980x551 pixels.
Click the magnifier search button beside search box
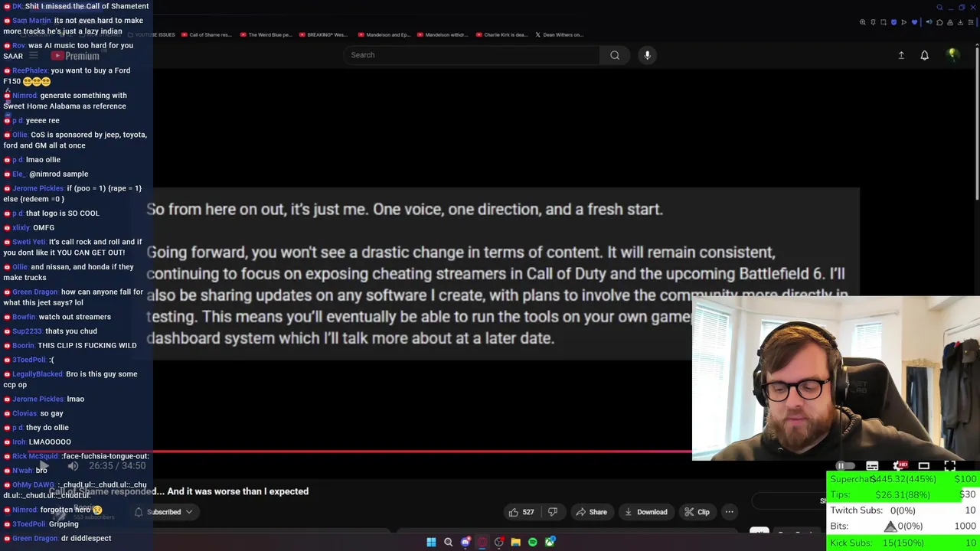point(615,55)
